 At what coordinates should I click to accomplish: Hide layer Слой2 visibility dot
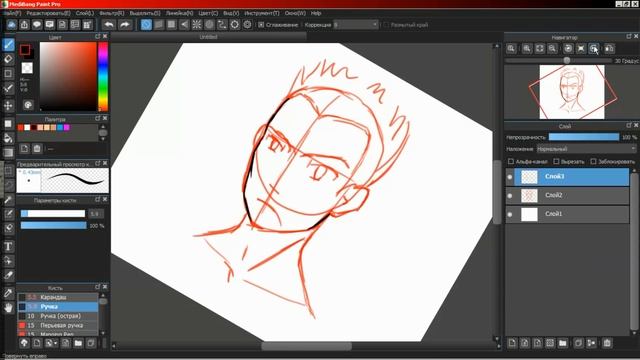pos(510,196)
